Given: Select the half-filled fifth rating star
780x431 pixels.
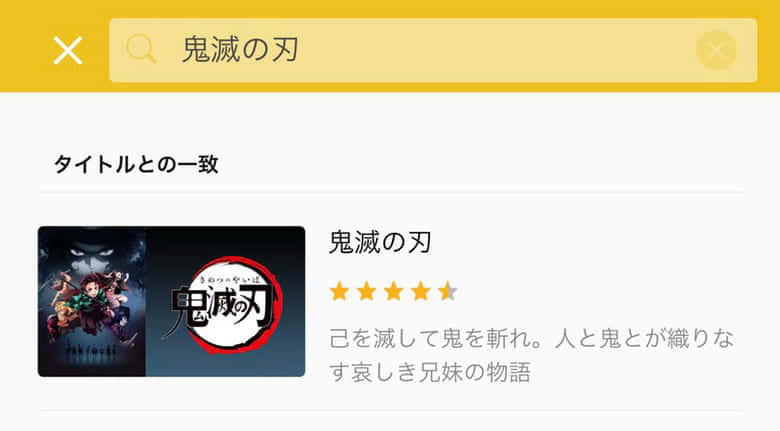Looking at the screenshot, I should click(x=448, y=291).
